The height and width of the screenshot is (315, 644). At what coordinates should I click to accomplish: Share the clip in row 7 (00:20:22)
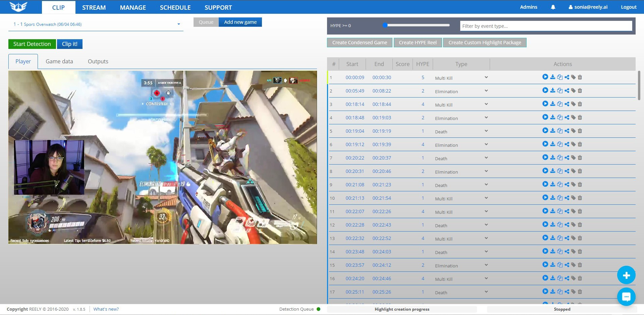coord(567,157)
